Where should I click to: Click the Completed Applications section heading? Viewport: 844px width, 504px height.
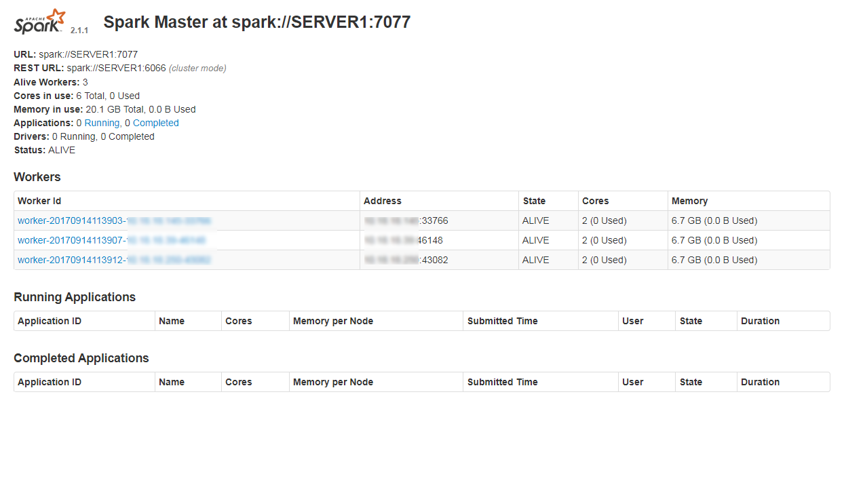[x=81, y=358]
